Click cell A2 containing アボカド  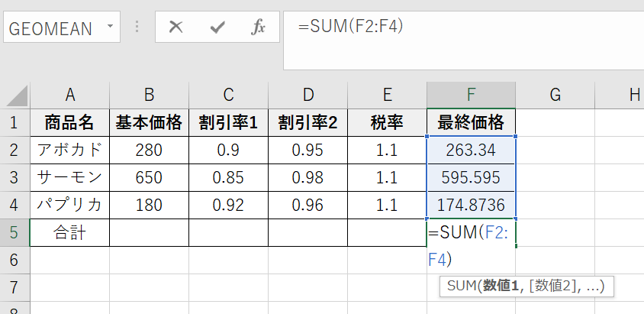tap(69, 150)
